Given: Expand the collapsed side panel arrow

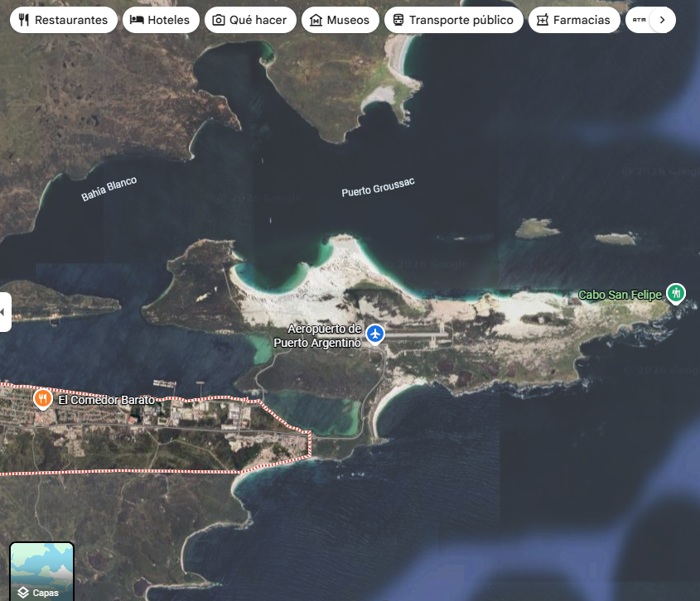Looking at the screenshot, I should tap(5, 312).
